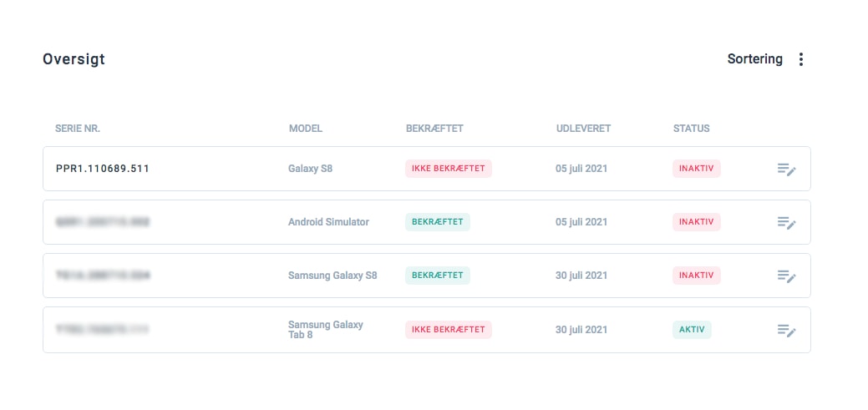Edit the Android Simulator device row
Image resolution: width=868 pixels, height=410 pixels.
[786, 222]
